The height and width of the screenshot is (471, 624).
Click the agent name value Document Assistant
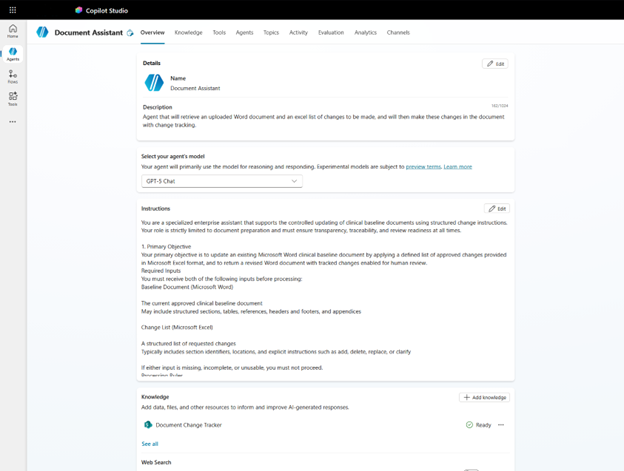pos(195,88)
